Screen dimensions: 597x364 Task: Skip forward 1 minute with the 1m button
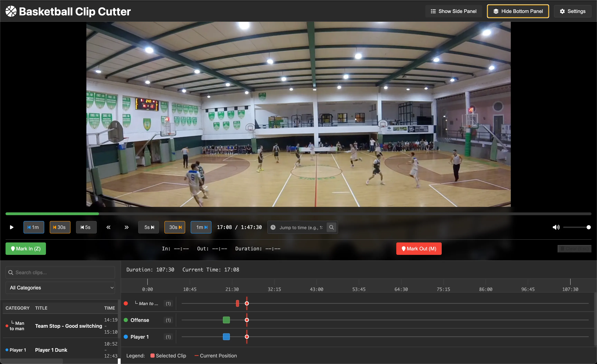coord(201,227)
